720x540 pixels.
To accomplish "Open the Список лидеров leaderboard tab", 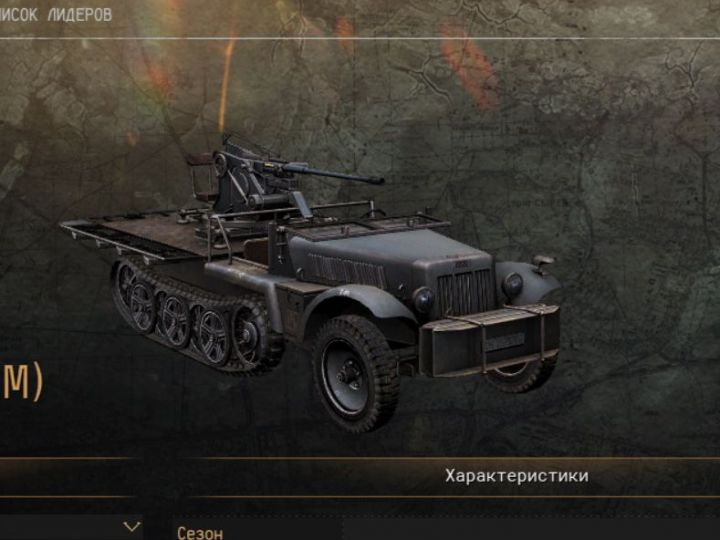I will [x=56, y=15].
